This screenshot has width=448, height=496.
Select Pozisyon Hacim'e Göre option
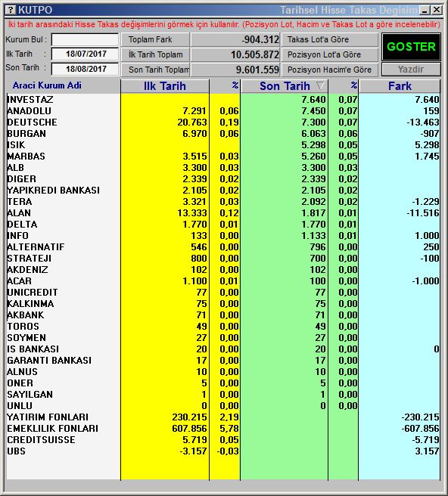click(330, 70)
